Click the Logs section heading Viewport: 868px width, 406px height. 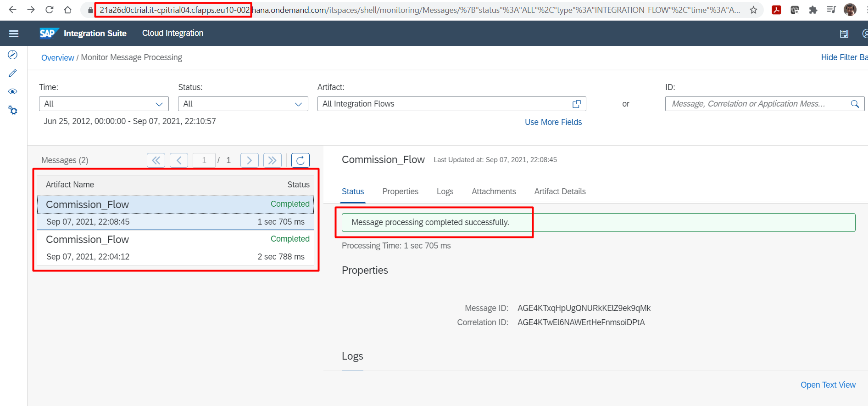(x=352, y=356)
